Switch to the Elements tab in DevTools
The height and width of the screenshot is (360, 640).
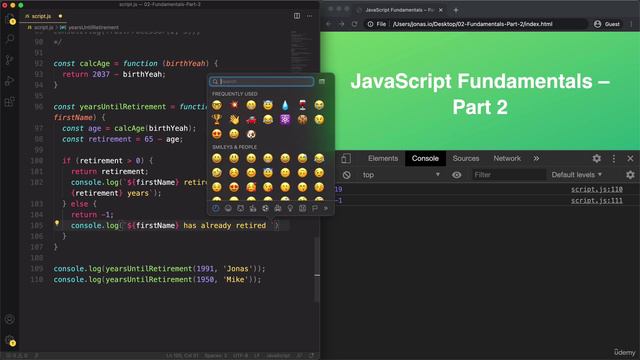click(x=383, y=158)
